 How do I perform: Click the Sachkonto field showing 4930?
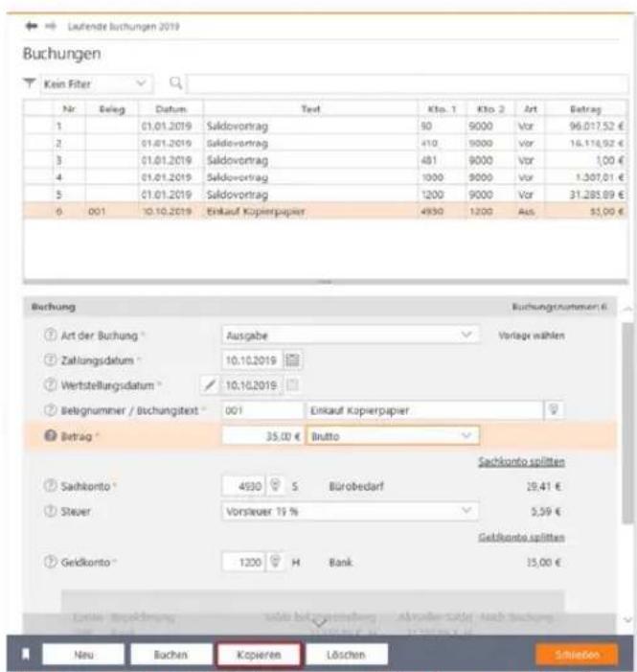(x=243, y=486)
